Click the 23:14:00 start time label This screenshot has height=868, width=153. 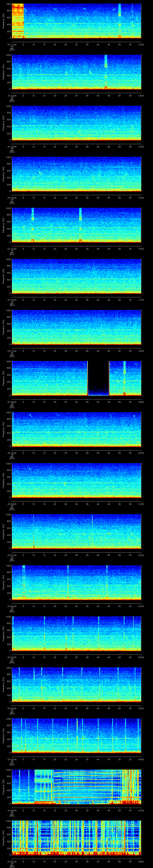point(12,198)
